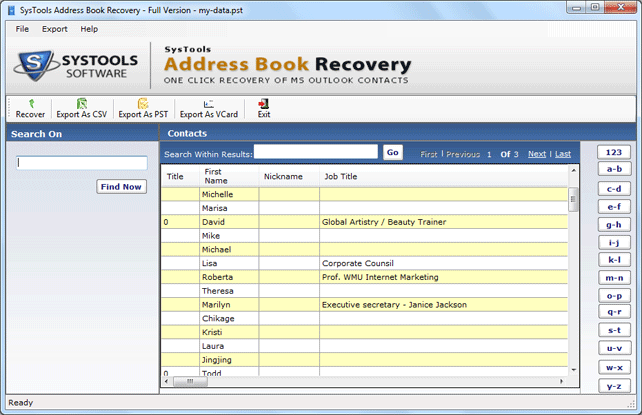Filter contacts by i-j

pos(614,243)
